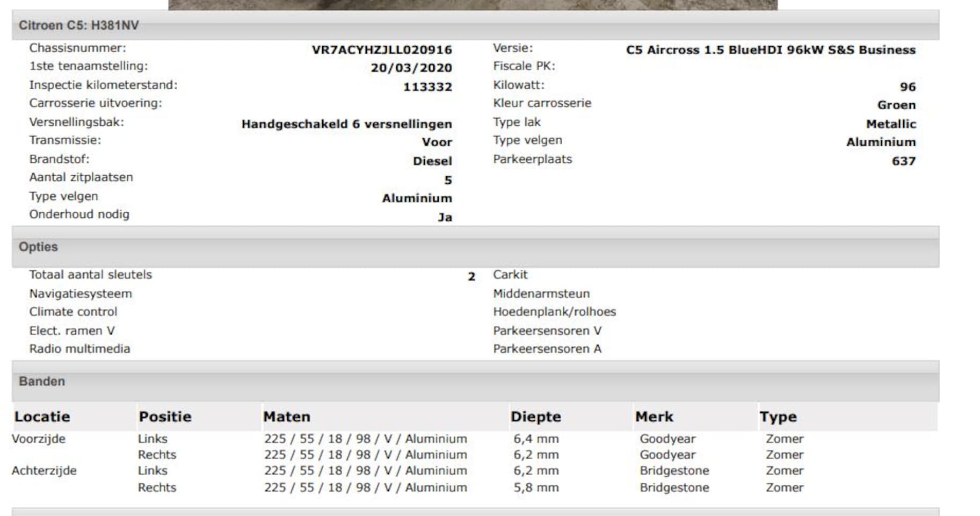
Task: Click the mileage value 113332
Action: [427, 87]
